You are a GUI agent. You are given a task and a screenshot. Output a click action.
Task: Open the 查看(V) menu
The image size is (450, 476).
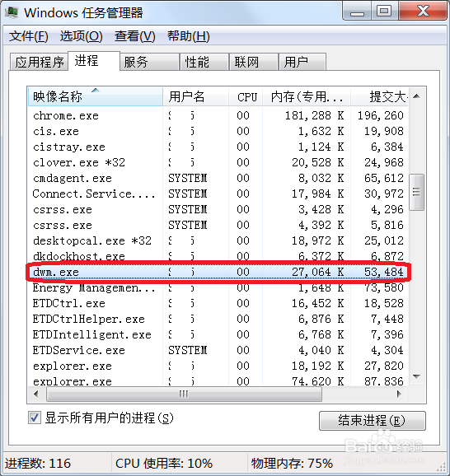135,36
